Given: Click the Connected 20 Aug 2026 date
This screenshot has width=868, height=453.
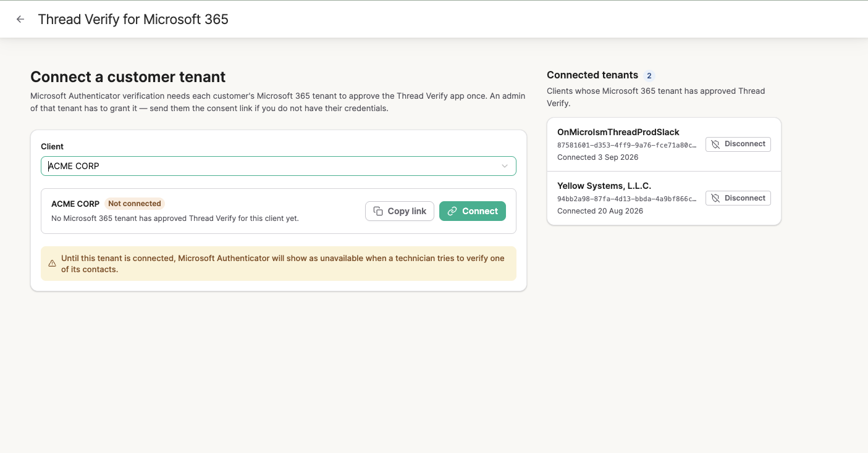Looking at the screenshot, I should (x=600, y=211).
